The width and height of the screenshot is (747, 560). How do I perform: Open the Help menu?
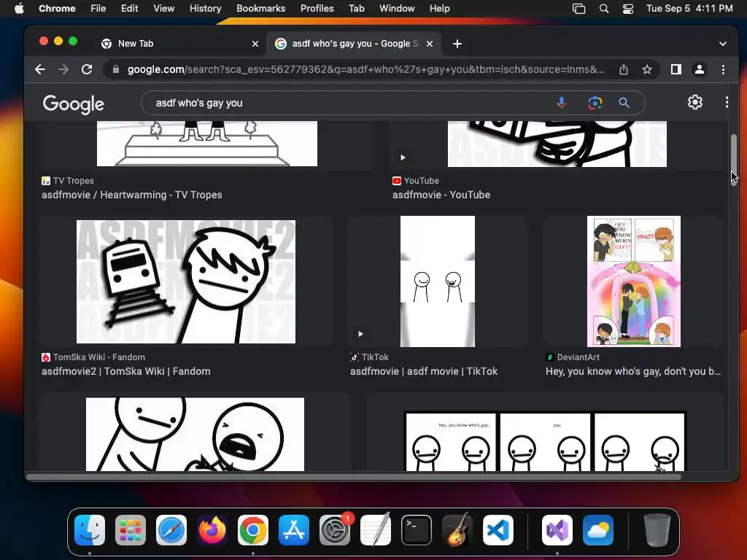439,9
